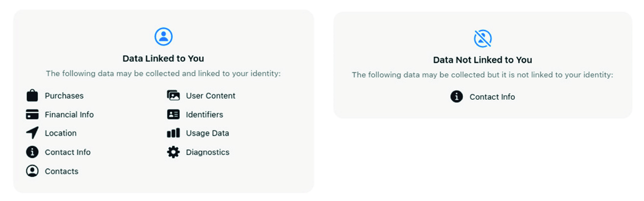Click the Data Not Linked to You heading

pyautogui.click(x=483, y=60)
